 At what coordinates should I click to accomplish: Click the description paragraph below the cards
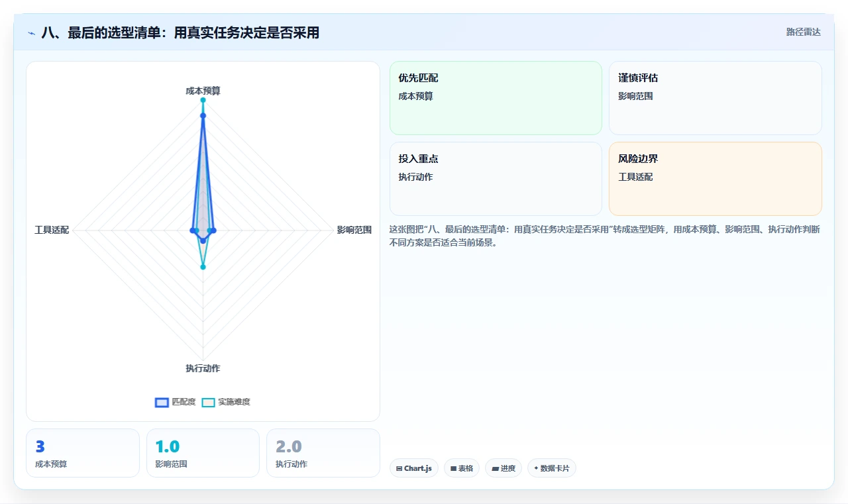[605, 236]
